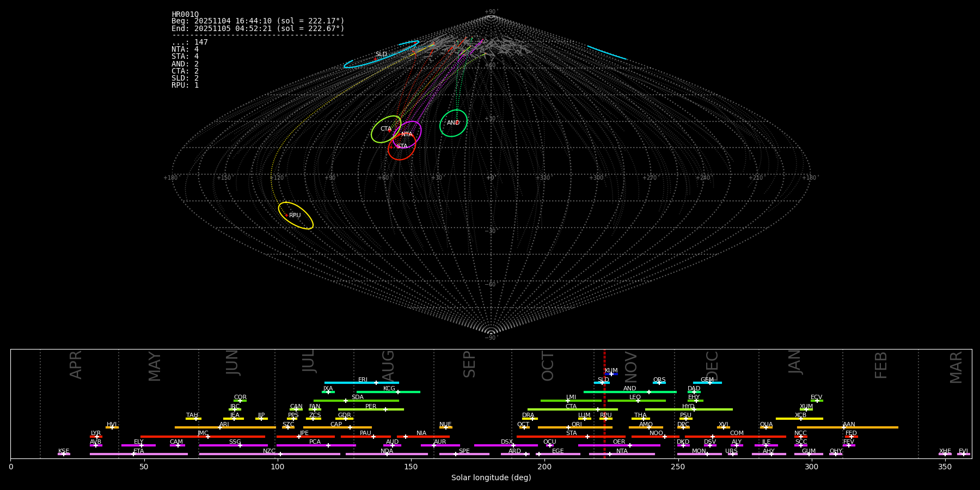The image size is (980, 490).
Task: Click the NUE shower marker in timeline
Action: coord(446,427)
